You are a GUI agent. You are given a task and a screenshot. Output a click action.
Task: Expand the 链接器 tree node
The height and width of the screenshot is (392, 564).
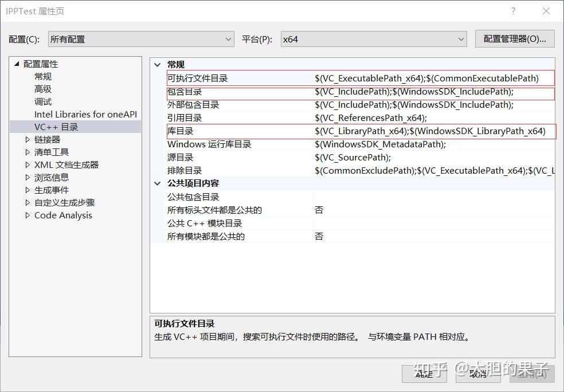pyautogui.click(x=26, y=139)
